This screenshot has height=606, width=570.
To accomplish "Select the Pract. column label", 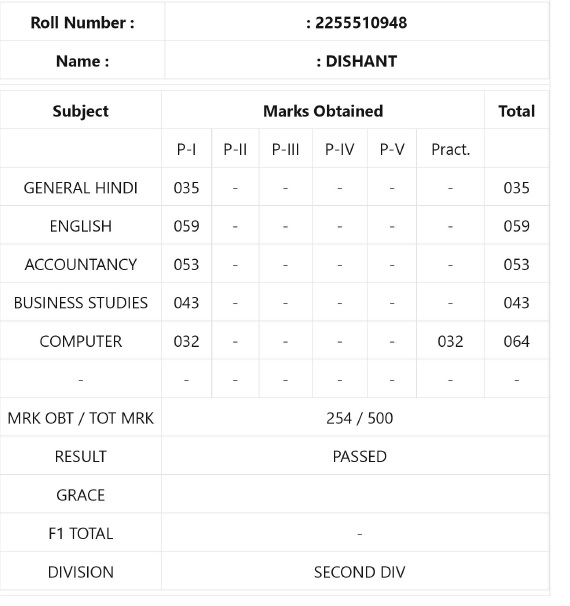I will point(450,149).
